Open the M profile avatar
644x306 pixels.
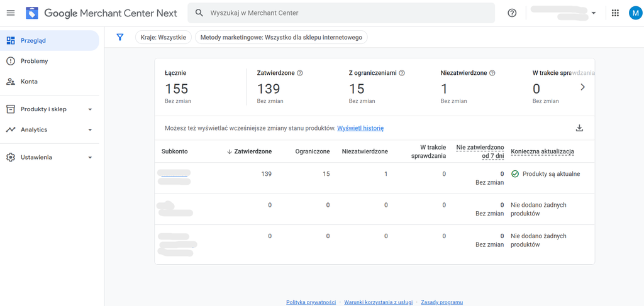click(x=635, y=13)
